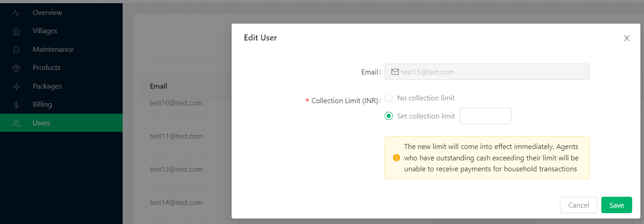Image resolution: width=644 pixels, height=224 pixels.
Task: Open the Villages menu item
Action: (x=45, y=31)
